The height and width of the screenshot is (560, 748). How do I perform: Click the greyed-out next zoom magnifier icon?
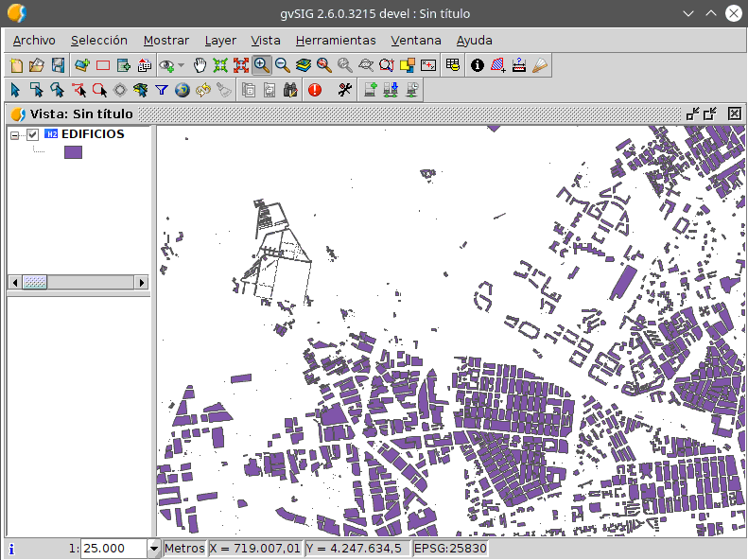click(345, 65)
